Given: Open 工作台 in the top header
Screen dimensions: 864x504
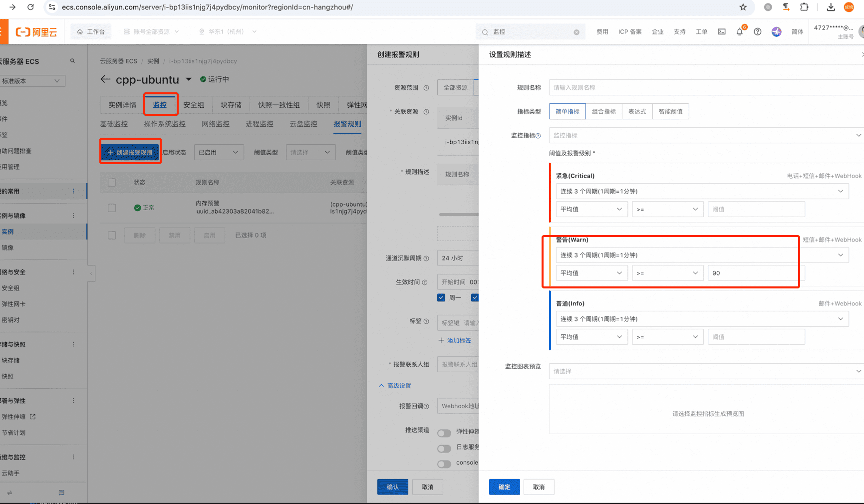Looking at the screenshot, I should click(91, 31).
